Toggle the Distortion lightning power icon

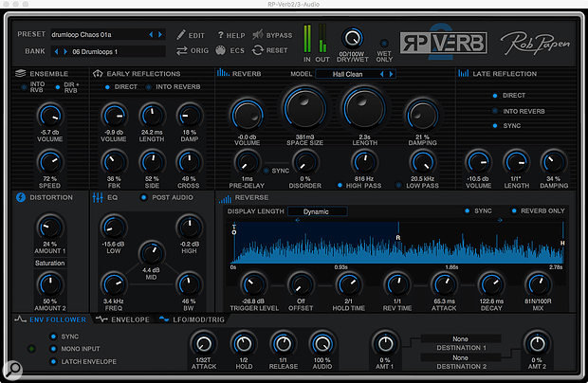[21, 197]
